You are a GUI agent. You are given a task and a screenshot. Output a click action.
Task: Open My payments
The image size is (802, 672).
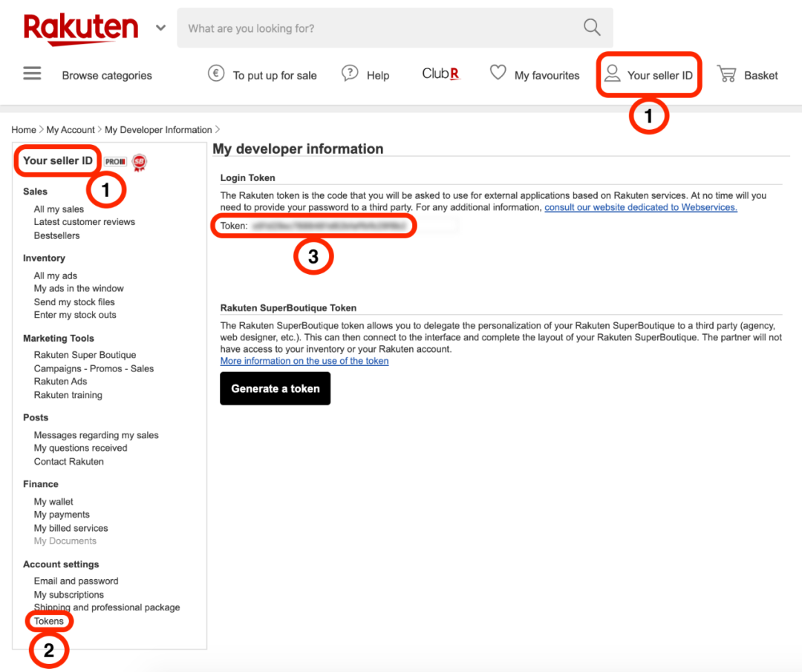click(x=62, y=515)
